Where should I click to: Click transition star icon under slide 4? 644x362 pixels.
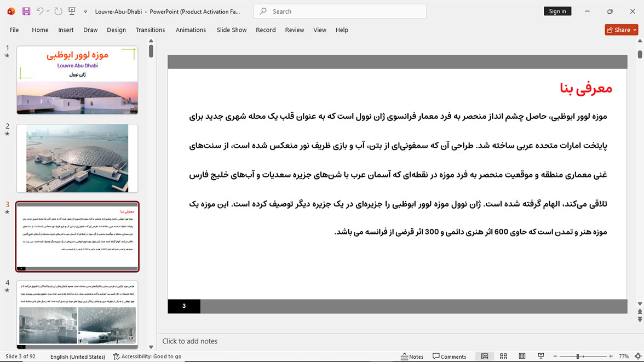(x=7, y=290)
